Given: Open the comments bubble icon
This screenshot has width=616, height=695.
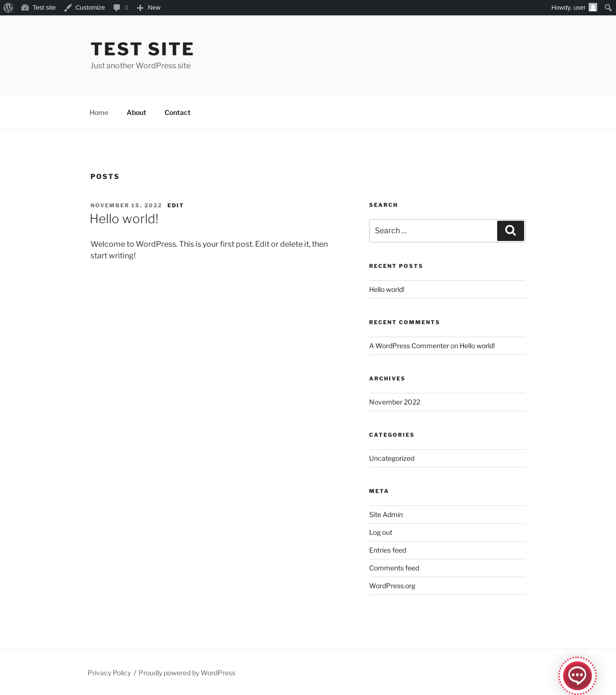Looking at the screenshot, I should (x=116, y=8).
